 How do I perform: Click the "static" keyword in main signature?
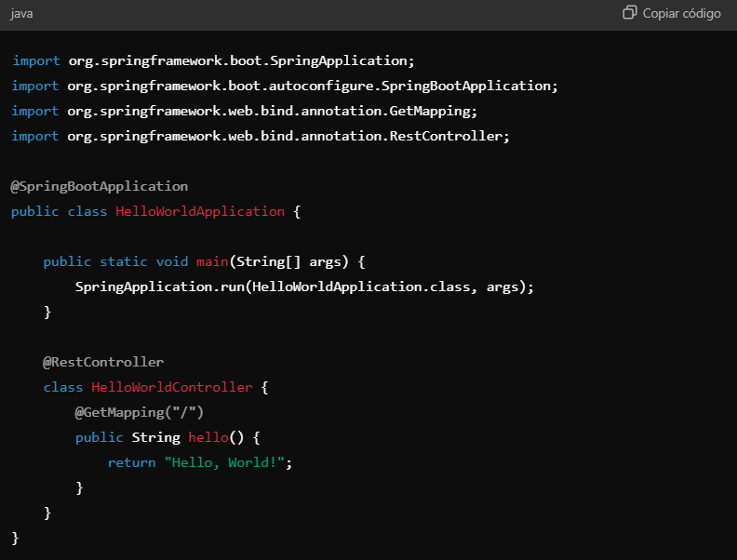pos(124,261)
